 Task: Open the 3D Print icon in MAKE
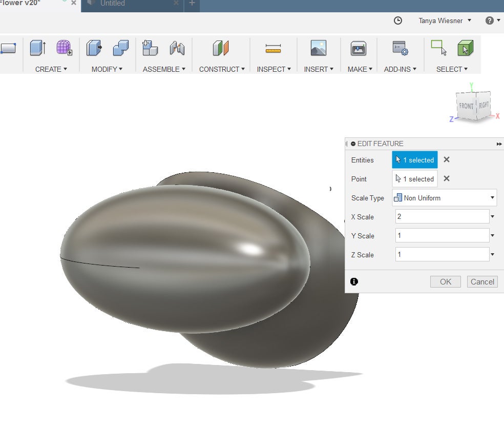pos(358,49)
